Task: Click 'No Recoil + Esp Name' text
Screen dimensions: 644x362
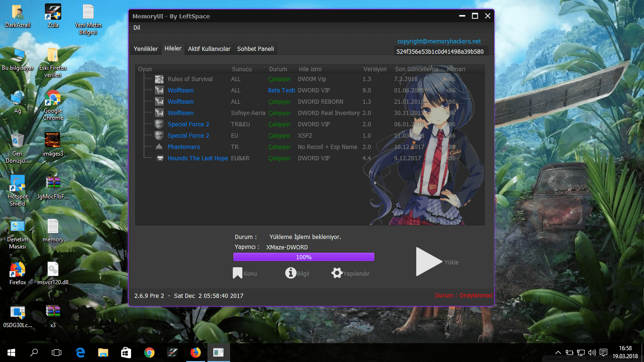Action: tap(328, 147)
